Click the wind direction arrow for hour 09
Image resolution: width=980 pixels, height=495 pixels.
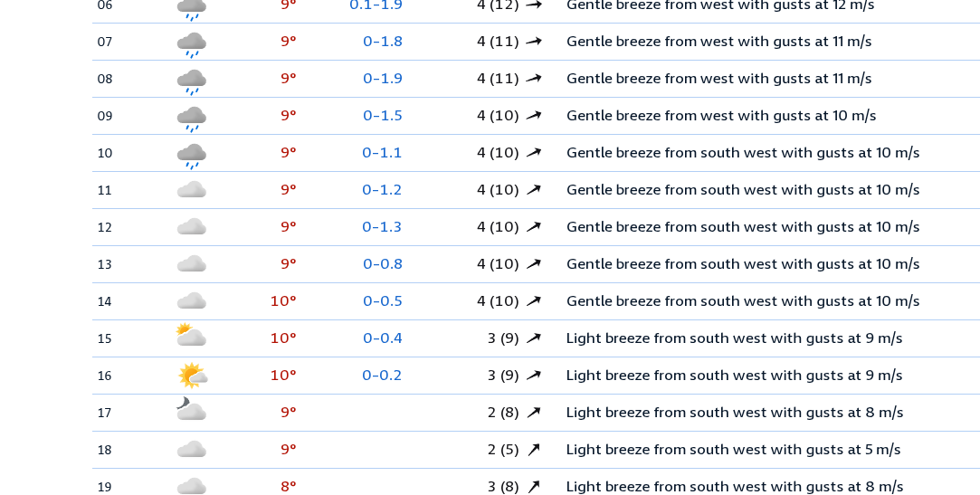(x=534, y=116)
